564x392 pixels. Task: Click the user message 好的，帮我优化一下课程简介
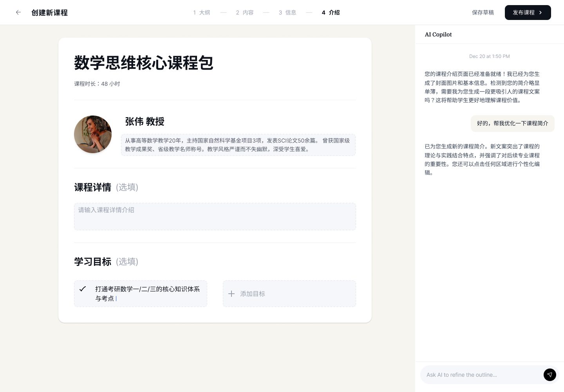pyautogui.click(x=512, y=123)
